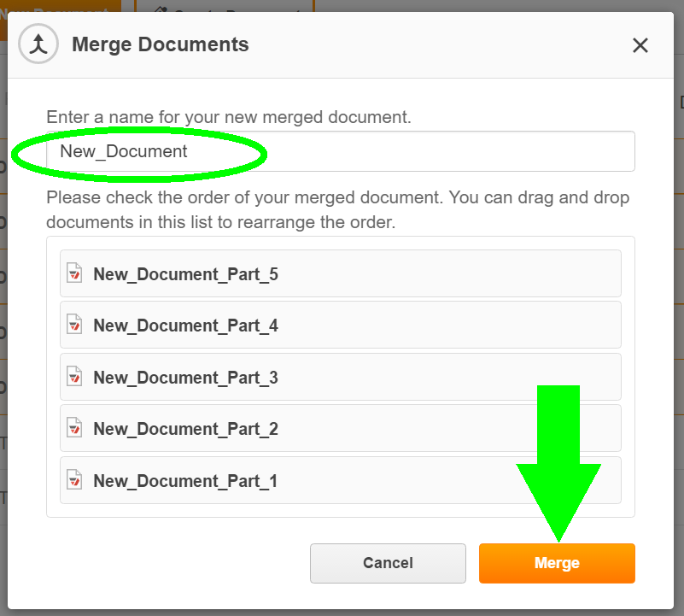Click the orange Merge button

[557, 563]
